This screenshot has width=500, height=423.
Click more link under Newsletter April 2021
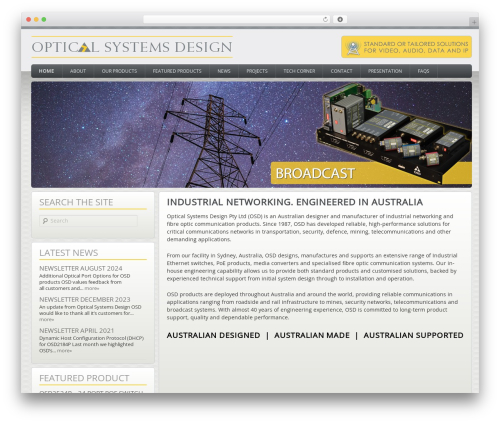pyautogui.click(x=64, y=351)
